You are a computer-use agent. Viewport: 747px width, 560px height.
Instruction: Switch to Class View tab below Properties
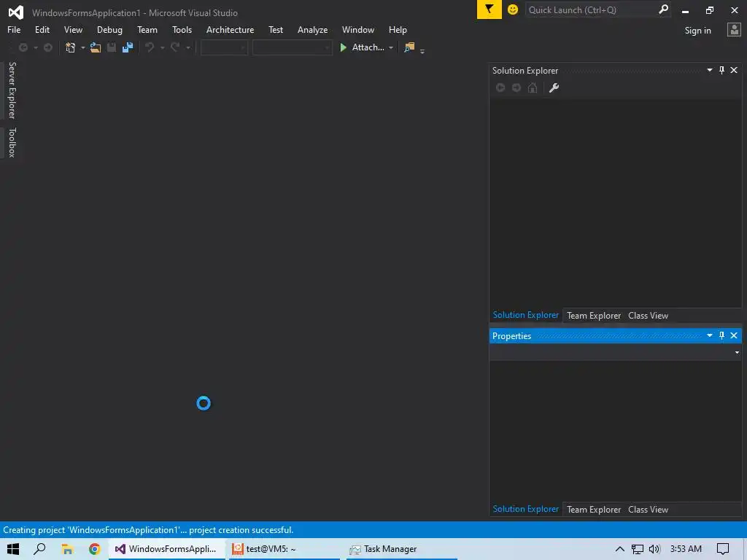pos(648,510)
